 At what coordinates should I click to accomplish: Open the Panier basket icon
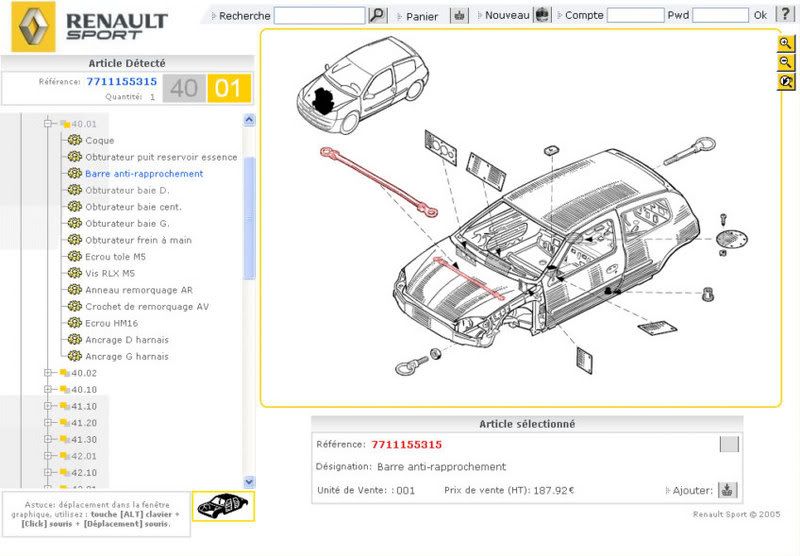click(459, 16)
